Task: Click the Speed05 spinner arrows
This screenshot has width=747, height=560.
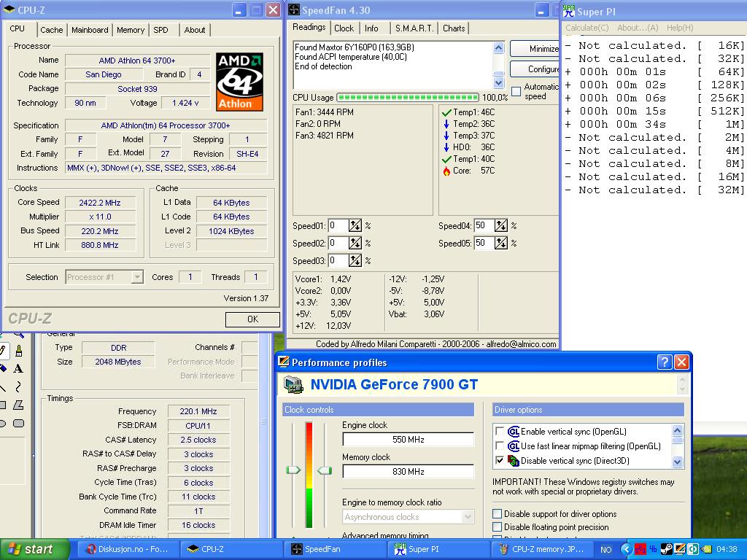Action: click(x=500, y=244)
